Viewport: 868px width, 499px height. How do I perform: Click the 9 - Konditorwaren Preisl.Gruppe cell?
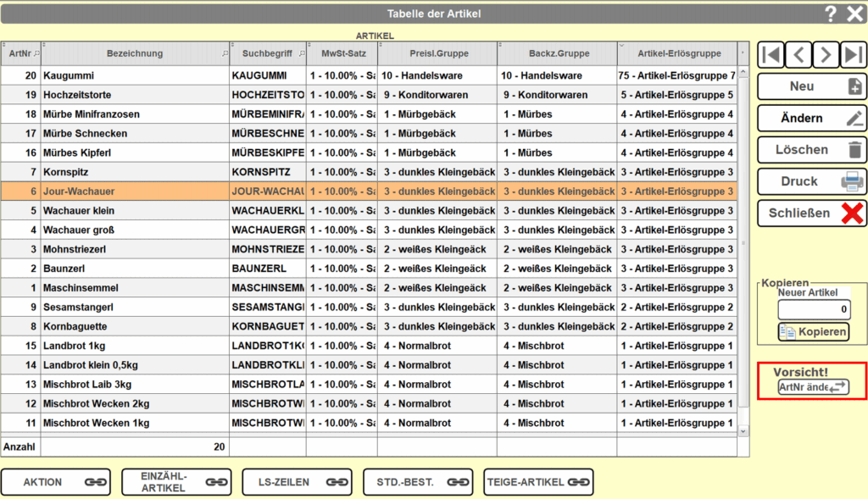pos(438,95)
